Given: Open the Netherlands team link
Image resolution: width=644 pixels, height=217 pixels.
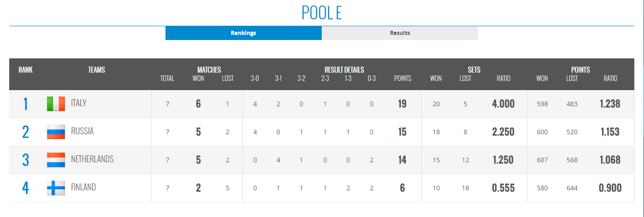Looking at the screenshot, I should [92, 160].
